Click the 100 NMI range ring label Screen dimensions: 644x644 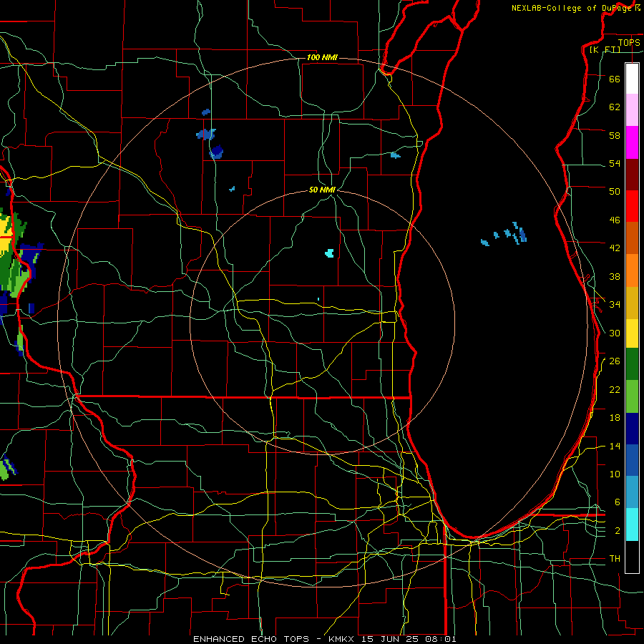tap(322, 57)
